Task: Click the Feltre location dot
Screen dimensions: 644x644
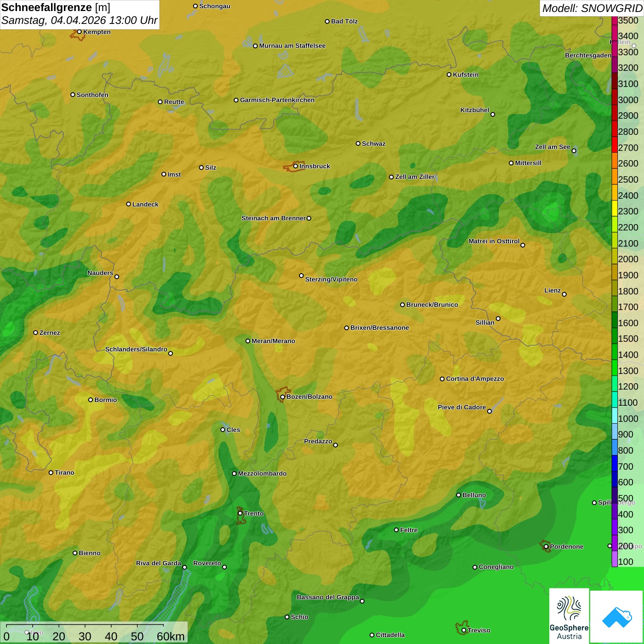Action: tap(396, 530)
